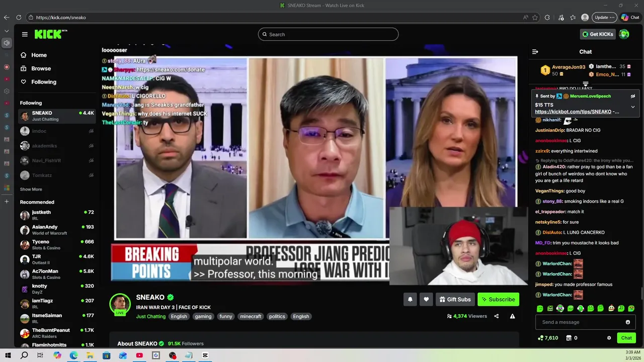Screen dimensions: 644x362
Task: Collapse the chat panel
Action: [x=535, y=52]
